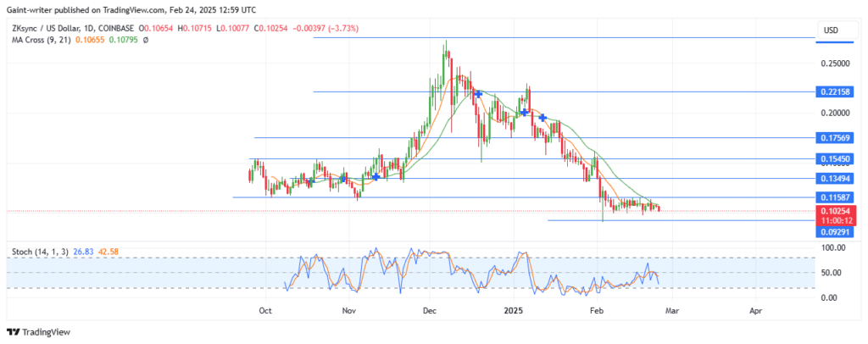Image resolution: width=868 pixels, height=344 pixels.
Task: Click the current price label 0.10254
Action: pyautogui.click(x=835, y=210)
